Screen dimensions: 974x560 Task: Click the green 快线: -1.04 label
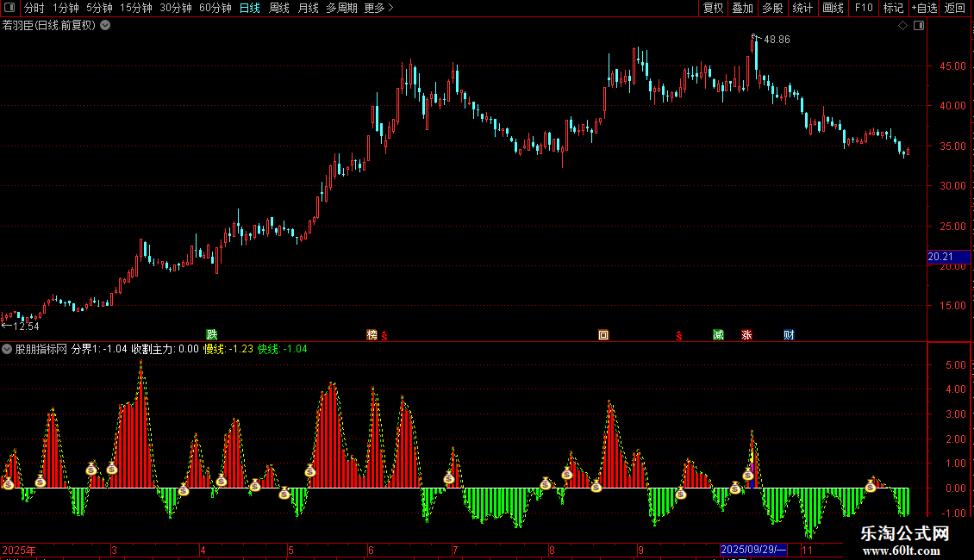283,349
